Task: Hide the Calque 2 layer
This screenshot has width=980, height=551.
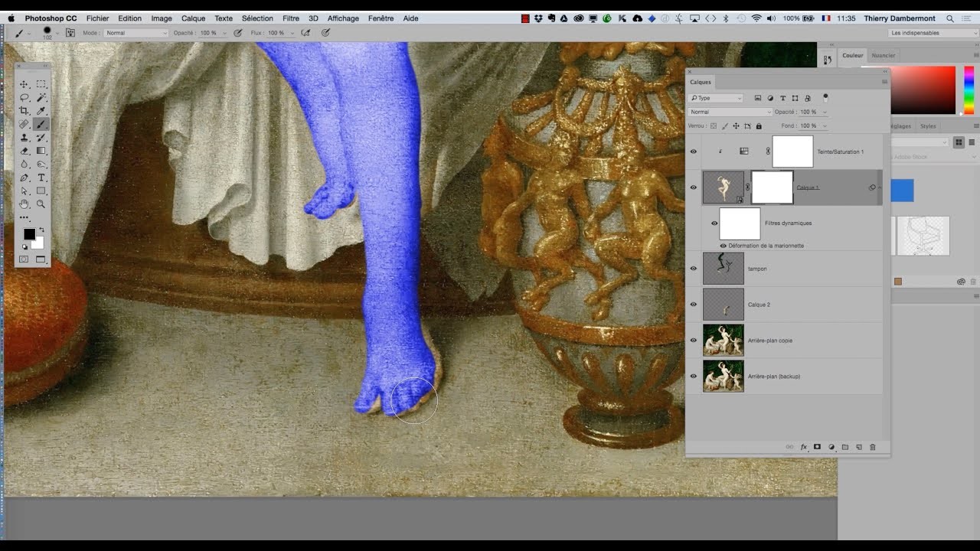Action: coord(694,305)
